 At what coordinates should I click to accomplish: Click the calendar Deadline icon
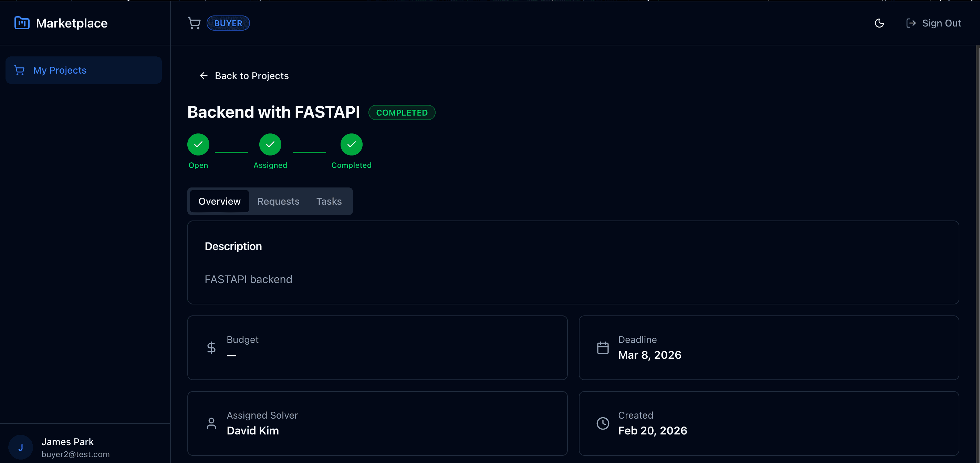click(x=603, y=347)
